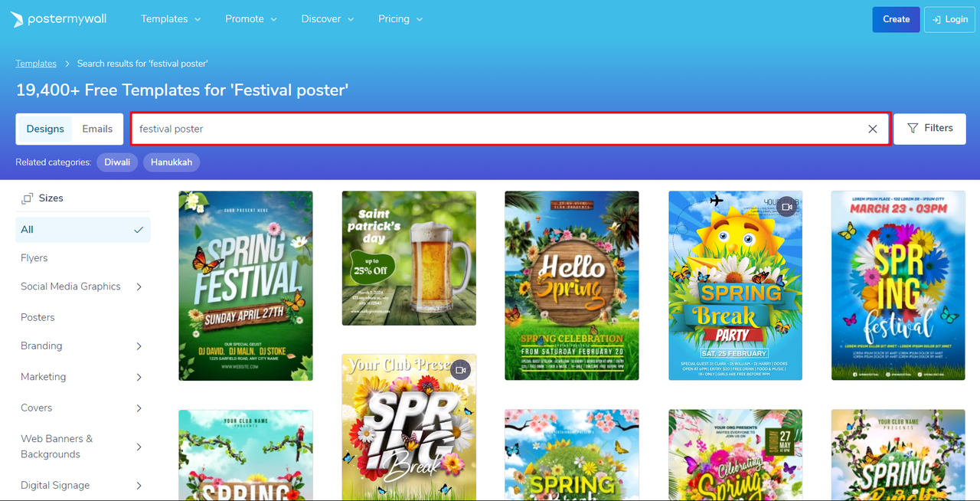Click the Related categories label
This screenshot has width=980, height=501.
(x=54, y=162)
